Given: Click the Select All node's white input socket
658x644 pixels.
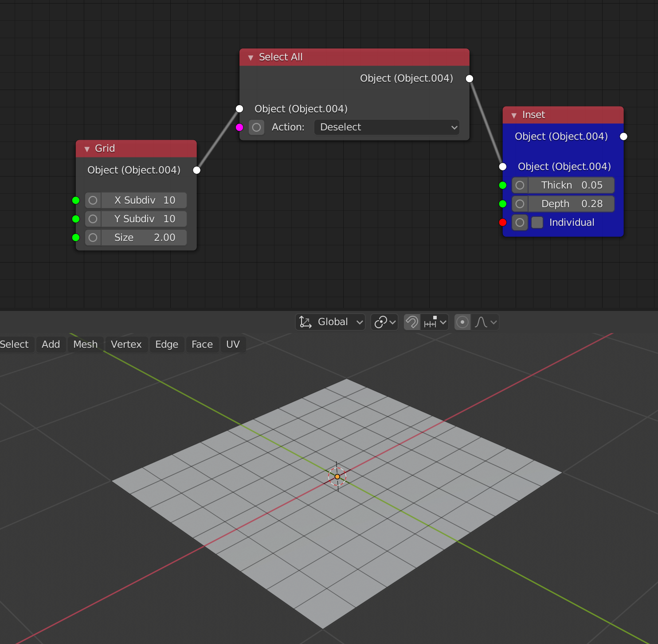Looking at the screenshot, I should pyautogui.click(x=239, y=109).
